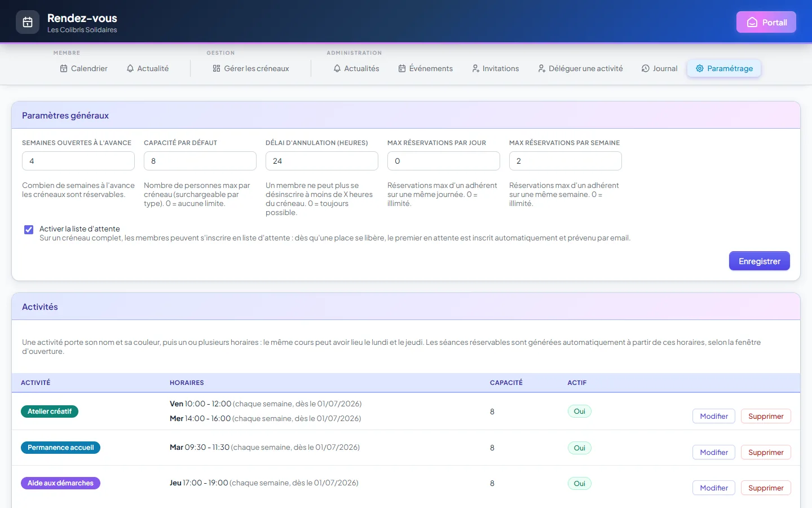Click Supprimer for Aide aux démarches
This screenshot has width=812, height=508.
click(766, 488)
